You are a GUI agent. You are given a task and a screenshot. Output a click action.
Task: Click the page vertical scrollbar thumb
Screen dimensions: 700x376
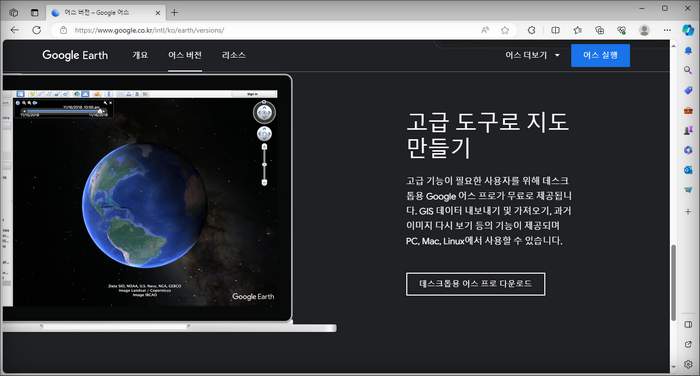[673, 282]
